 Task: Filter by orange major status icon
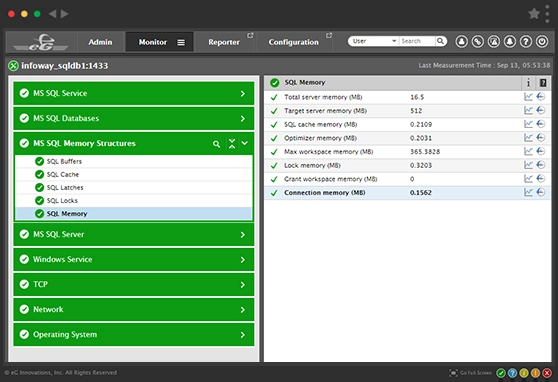coord(535,373)
